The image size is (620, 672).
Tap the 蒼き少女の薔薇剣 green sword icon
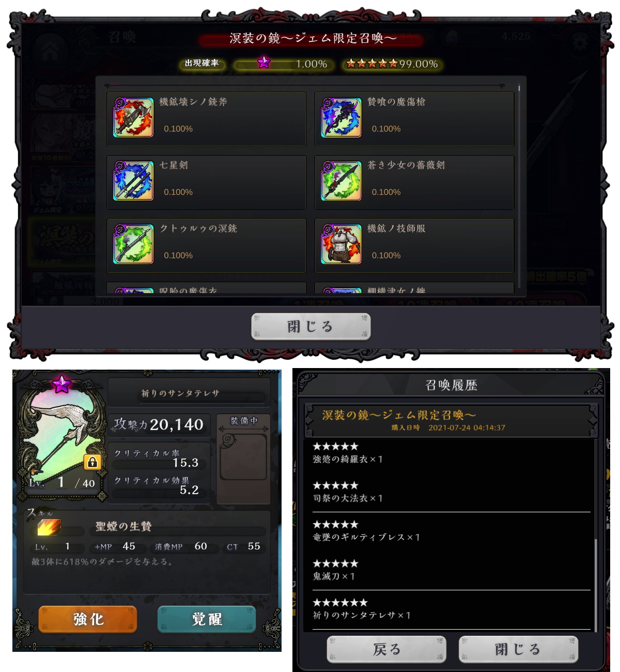341,181
